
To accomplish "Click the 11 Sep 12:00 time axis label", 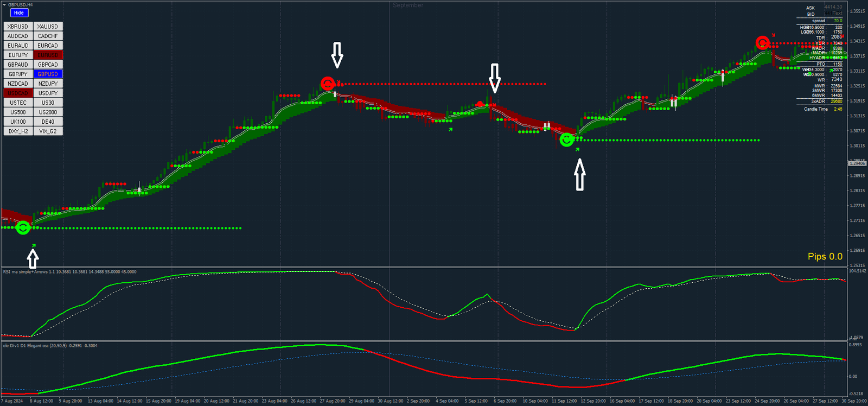I will click(x=564, y=401).
